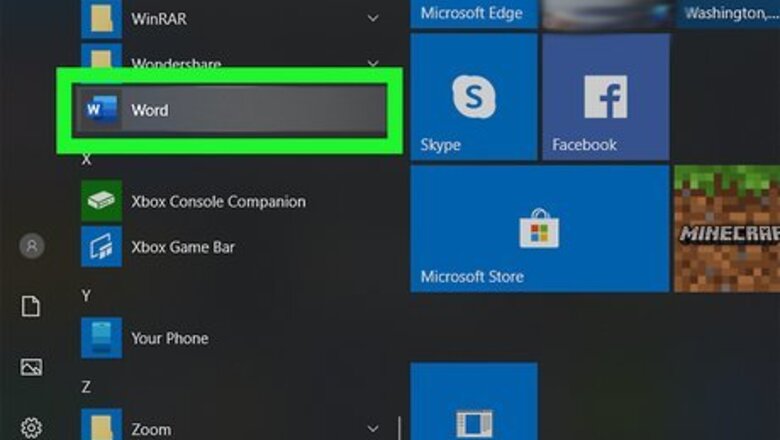Expand the Zoom folder chevron
Image resolution: width=780 pixels, height=440 pixels.
373,428
